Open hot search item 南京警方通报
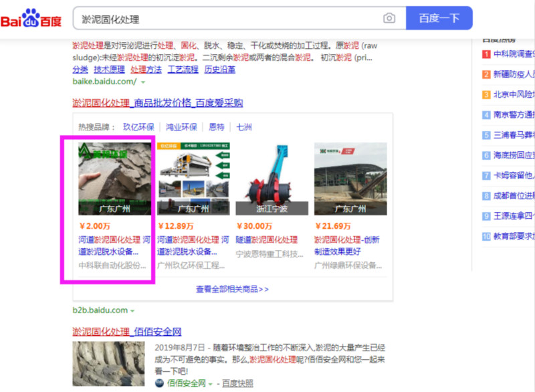Screen dimensions: 535x392 tap(514, 114)
